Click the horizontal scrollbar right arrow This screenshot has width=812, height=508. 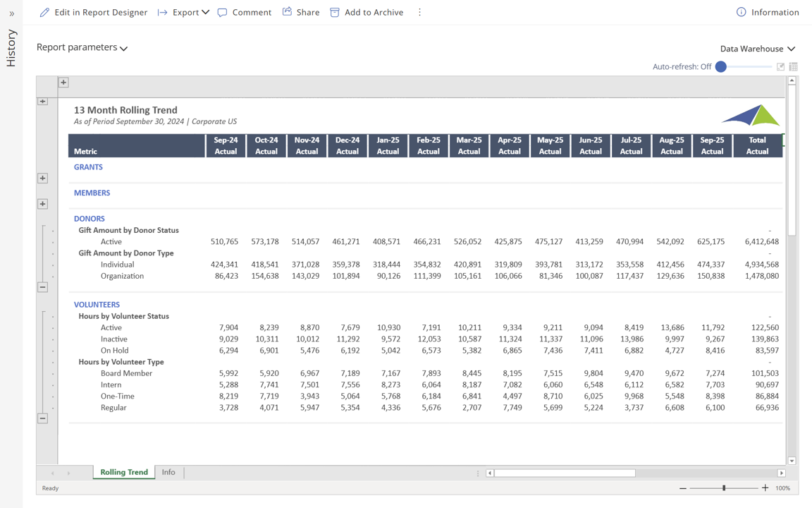coord(782,473)
